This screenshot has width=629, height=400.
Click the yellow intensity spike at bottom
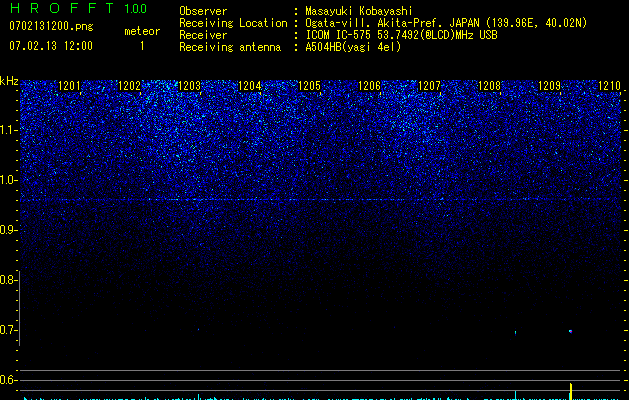coord(571,392)
